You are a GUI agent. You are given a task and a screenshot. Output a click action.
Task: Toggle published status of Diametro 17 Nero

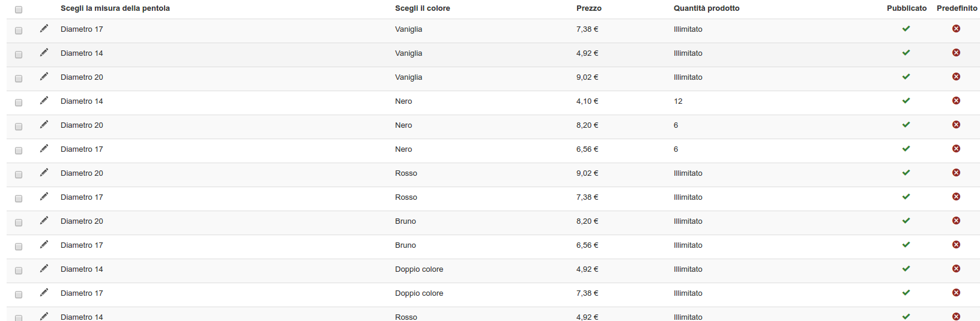[x=906, y=149]
